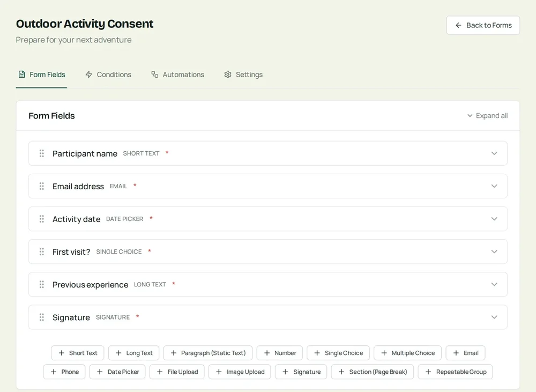This screenshot has width=536, height=392.
Task: Click the drag handle for First visit?
Action: [42, 252]
